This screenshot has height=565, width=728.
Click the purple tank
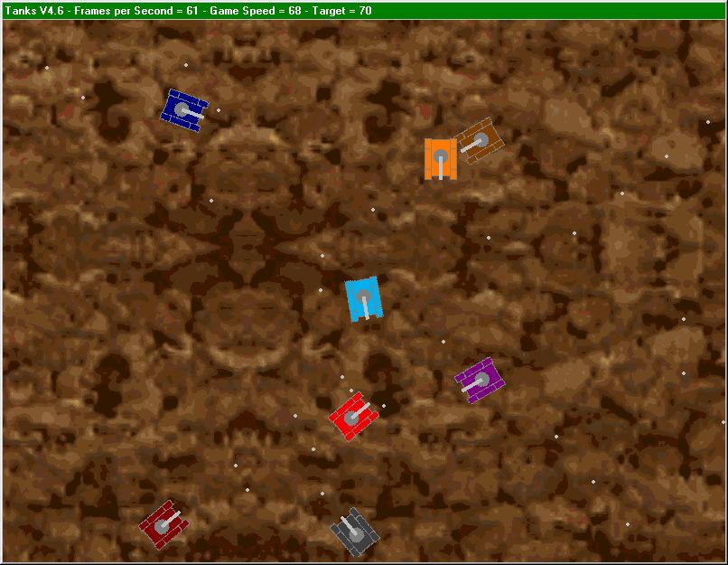pos(479,380)
